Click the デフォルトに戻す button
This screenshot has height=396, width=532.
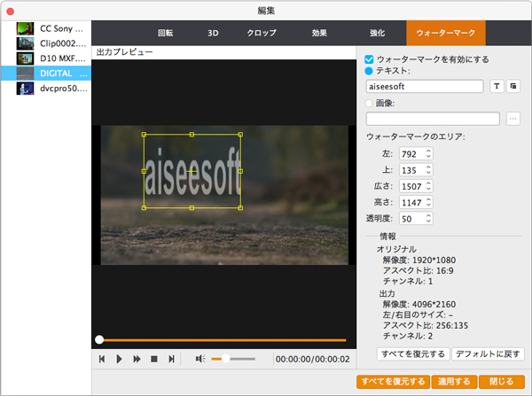point(488,354)
